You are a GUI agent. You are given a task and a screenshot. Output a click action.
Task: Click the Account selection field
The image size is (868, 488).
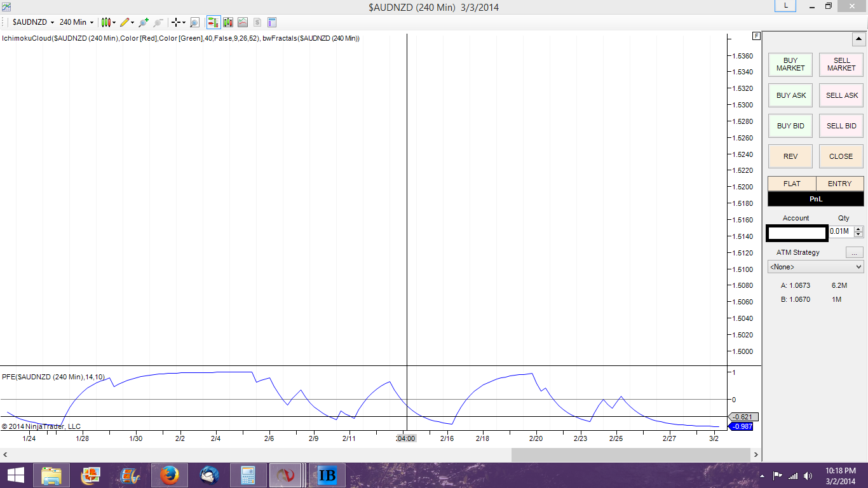797,233
